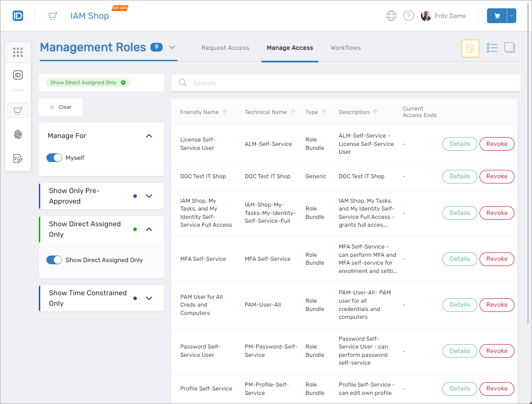The image size is (532, 404).
Task: Open the shopping cart sidebar icon
Action: 18,110
